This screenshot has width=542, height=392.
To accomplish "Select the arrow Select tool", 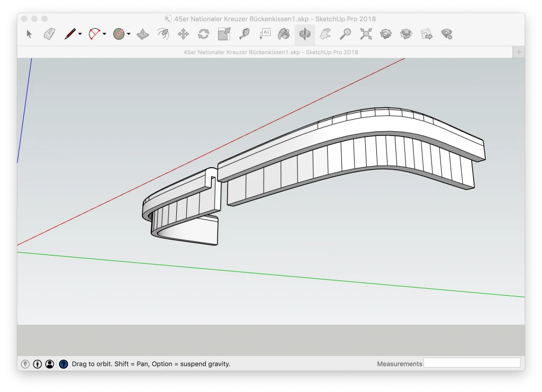I will point(29,34).
